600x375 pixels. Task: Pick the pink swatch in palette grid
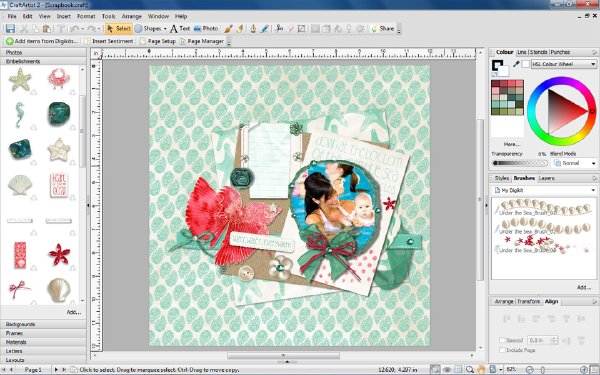495,91
